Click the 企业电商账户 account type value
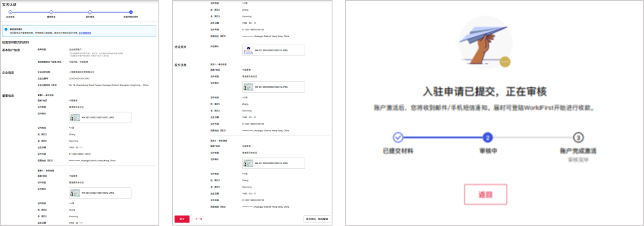The image size is (644, 226). (x=75, y=49)
